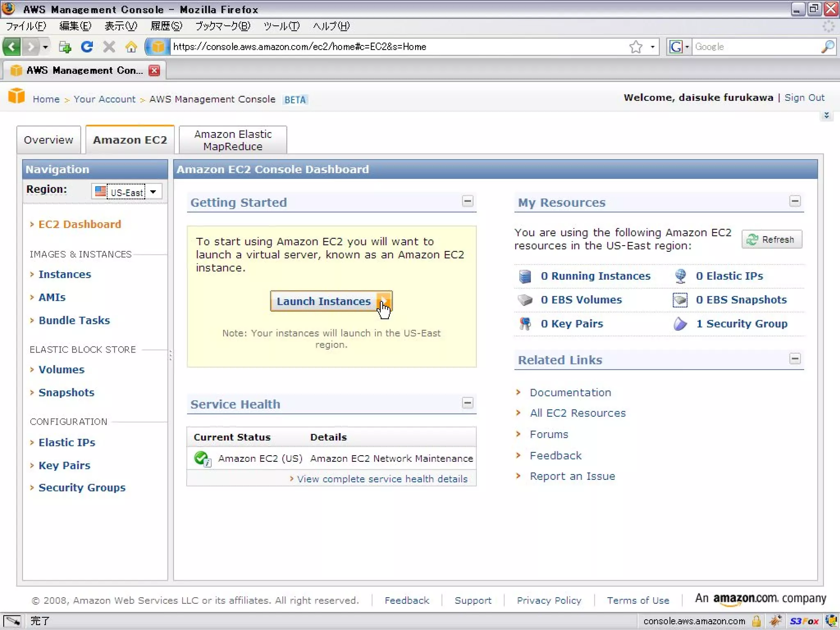Screen dimensions: 840x630
Task: Open Key Pairs in the navigation panel
Action: tap(64, 465)
